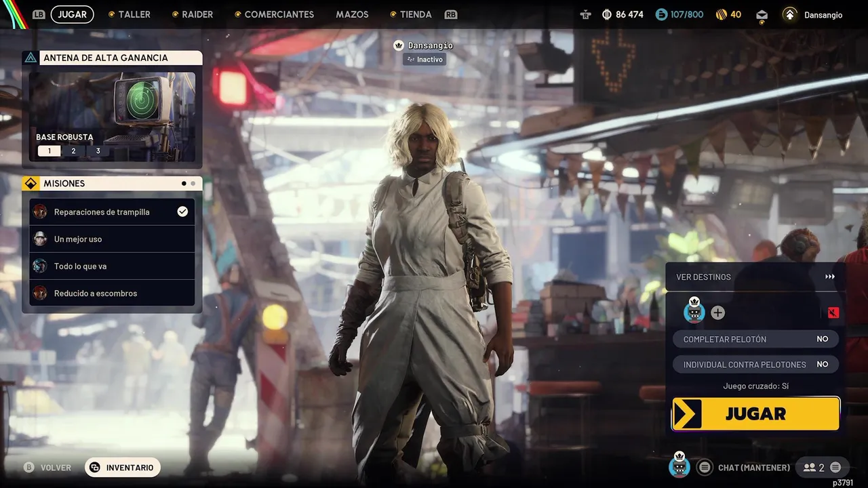This screenshot has width=868, height=488.
Task: Click squad leader robot avatar in party panel
Action: click(x=694, y=312)
